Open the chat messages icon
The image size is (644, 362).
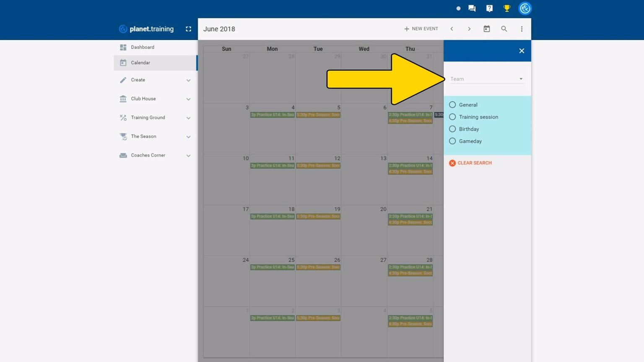coord(472,8)
